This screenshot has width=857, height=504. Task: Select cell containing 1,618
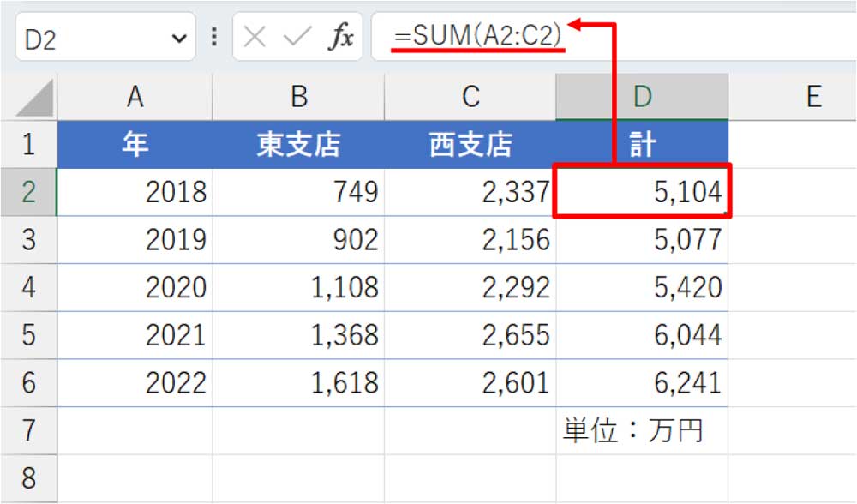(x=298, y=382)
